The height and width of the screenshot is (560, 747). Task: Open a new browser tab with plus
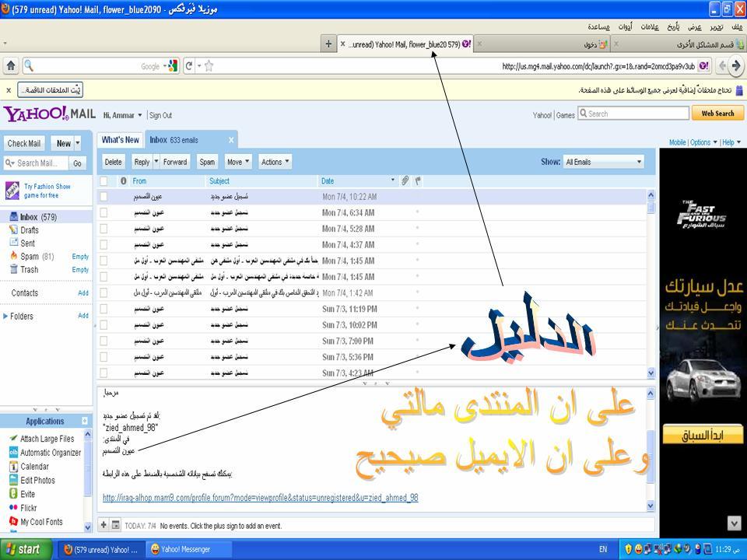click(328, 44)
